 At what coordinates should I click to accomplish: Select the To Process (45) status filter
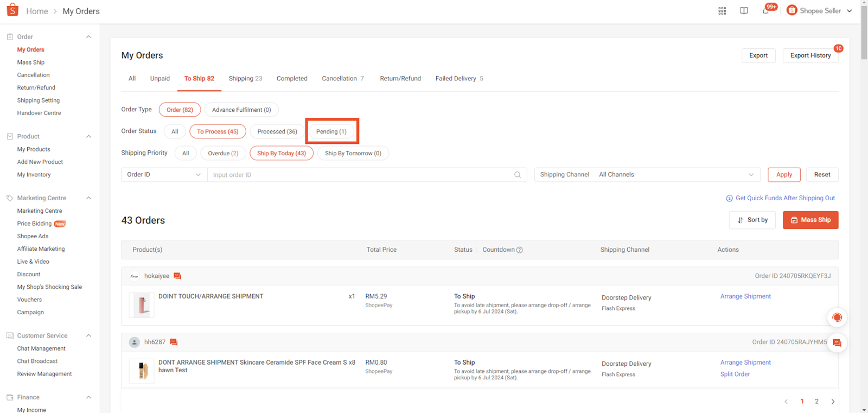[218, 131]
